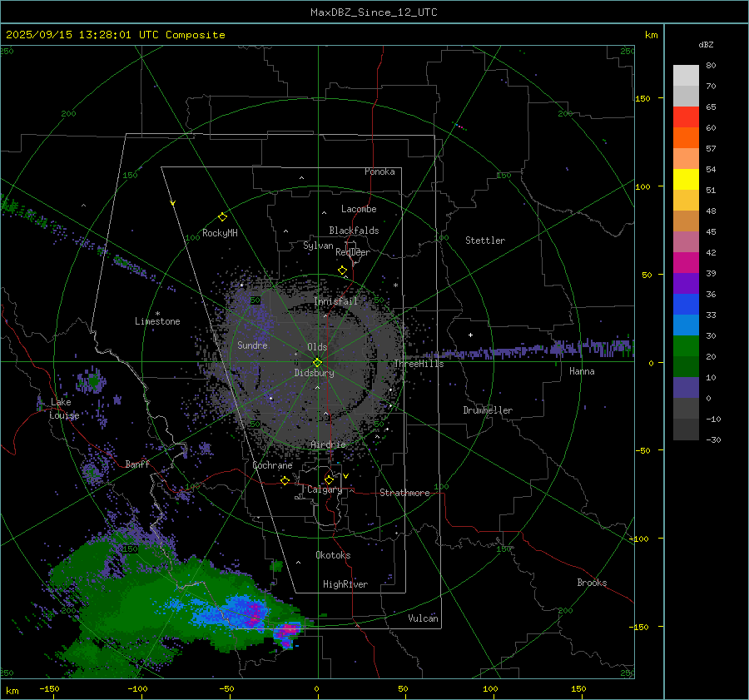Click the Drumheller town label
This screenshot has width=749, height=700.
click(488, 410)
